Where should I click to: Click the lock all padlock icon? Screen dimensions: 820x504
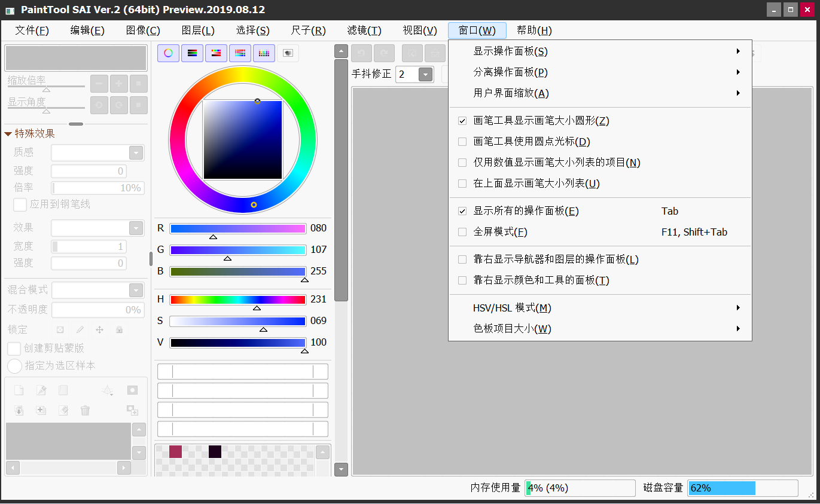[x=120, y=329]
